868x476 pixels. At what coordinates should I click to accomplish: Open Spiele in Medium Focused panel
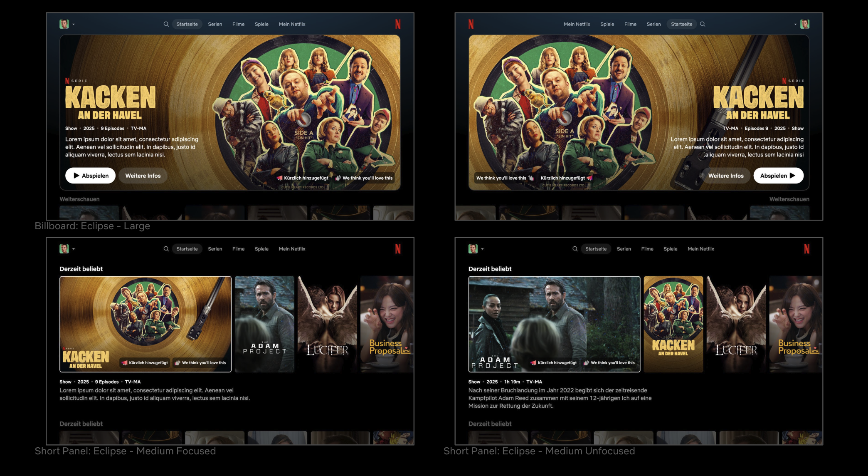tap(261, 249)
